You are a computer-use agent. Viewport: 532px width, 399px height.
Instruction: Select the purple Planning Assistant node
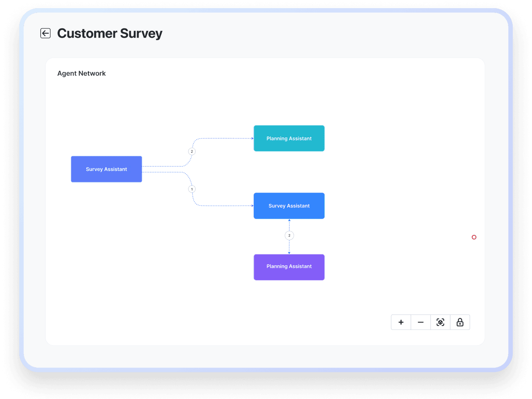click(289, 267)
